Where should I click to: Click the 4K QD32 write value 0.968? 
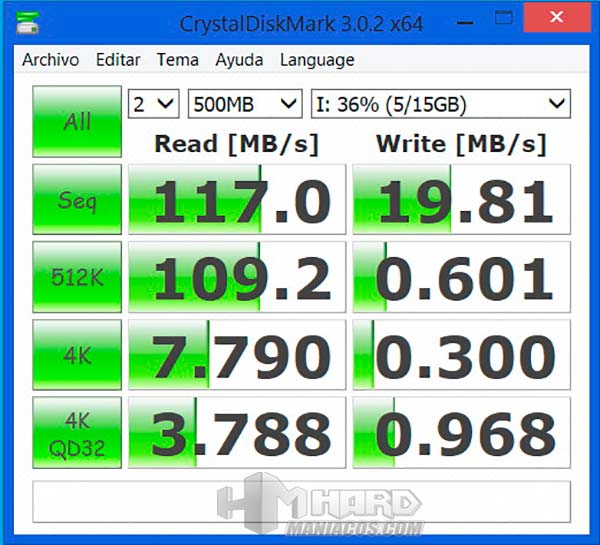click(461, 432)
